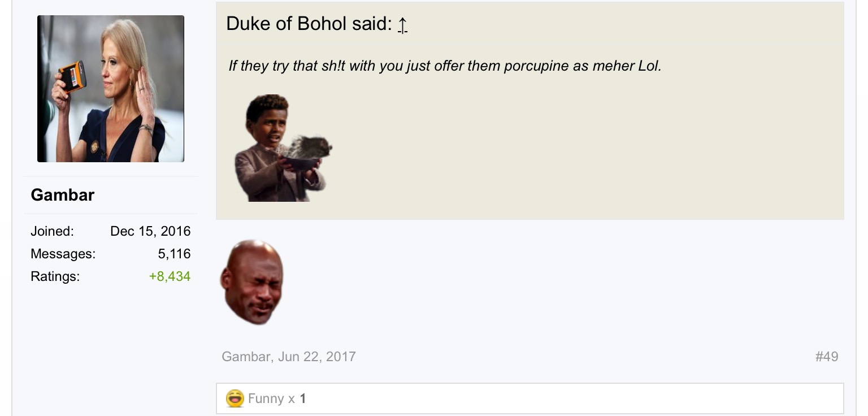Click the Funny rating label
Image resolution: width=868 pixels, height=416 pixels.
(x=266, y=398)
